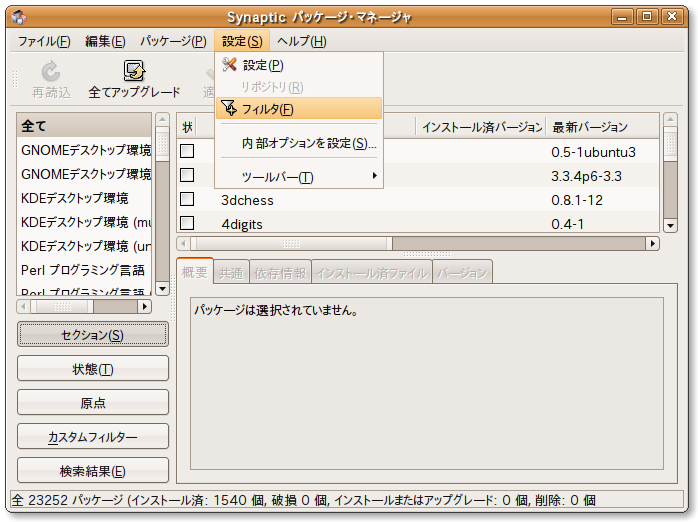Click the 4digits package name
The image size is (698, 522).
pyautogui.click(x=242, y=224)
